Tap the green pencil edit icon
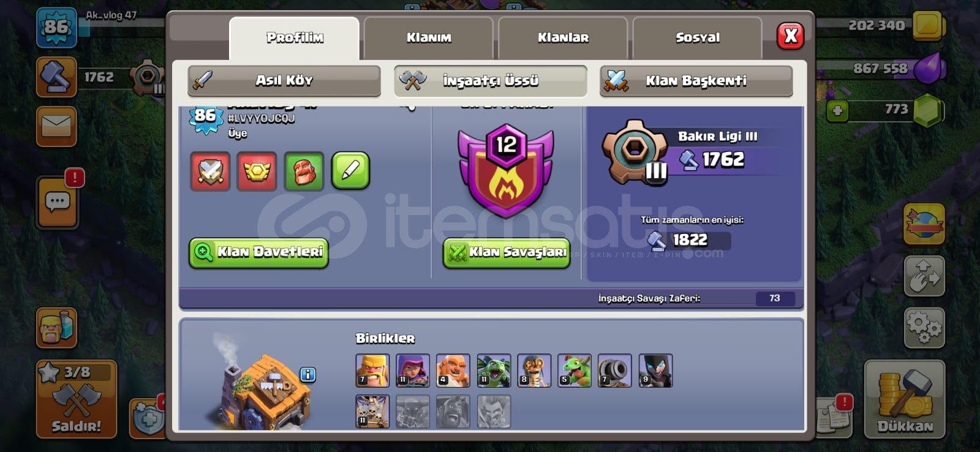Screen dimensions: 980x452 click(350, 171)
